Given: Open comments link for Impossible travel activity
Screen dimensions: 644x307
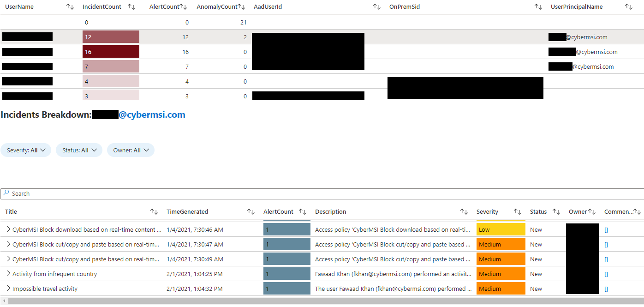Looking at the screenshot, I should click(x=606, y=289).
